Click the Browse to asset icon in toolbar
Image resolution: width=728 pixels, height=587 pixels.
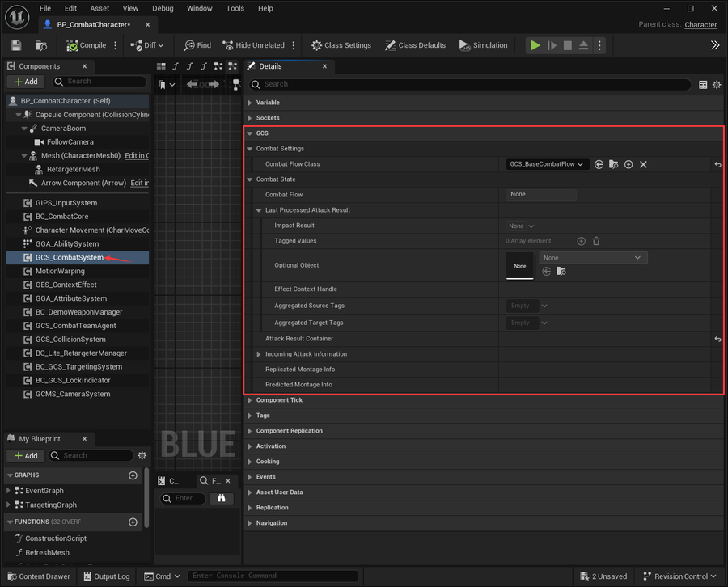click(41, 45)
